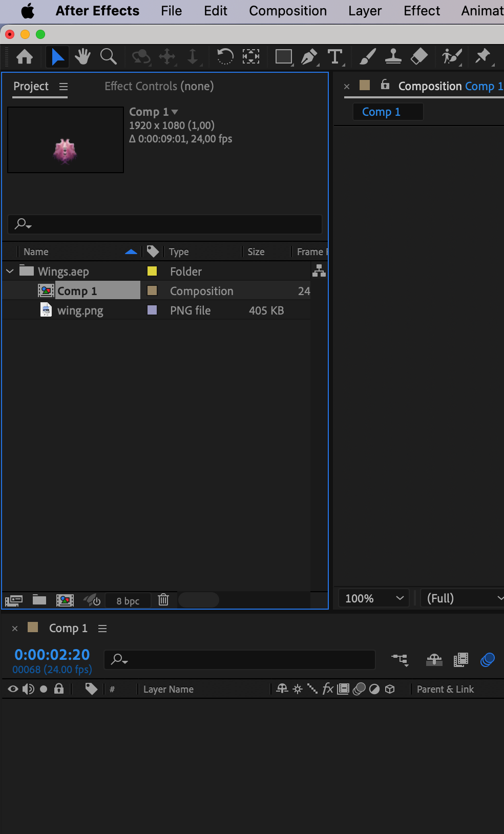Screen dimensions: 504x834
Task: Switch to Effect Controls (none) tab
Action: 159,86
